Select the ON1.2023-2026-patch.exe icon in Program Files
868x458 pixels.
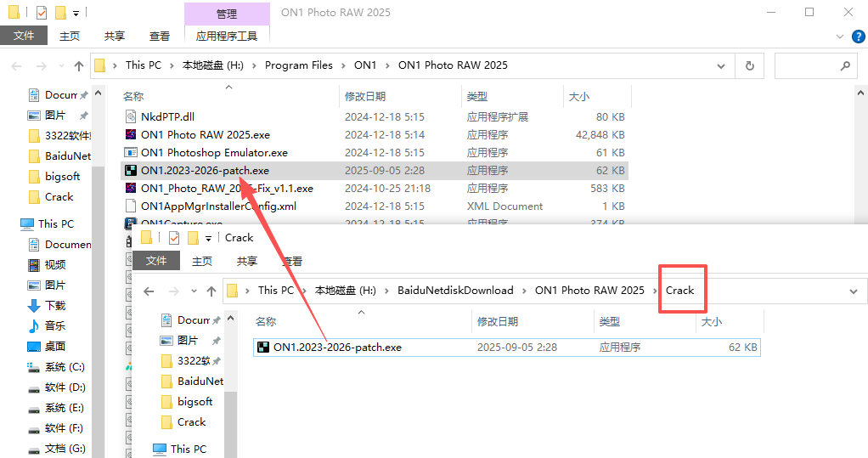(131, 171)
